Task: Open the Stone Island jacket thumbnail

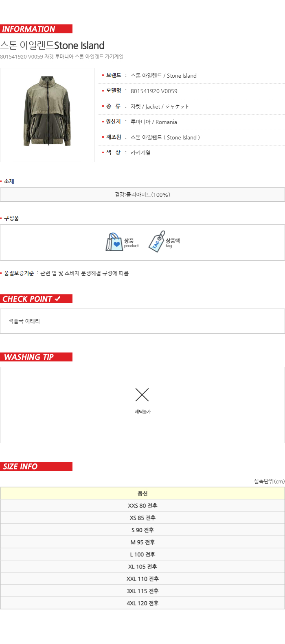Action: (x=47, y=115)
